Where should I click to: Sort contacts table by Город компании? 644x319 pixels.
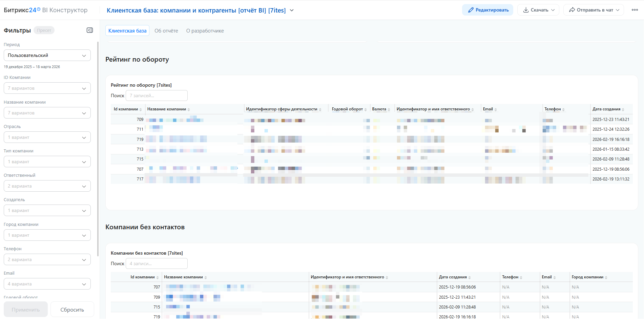pyautogui.click(x=606, y=278)
